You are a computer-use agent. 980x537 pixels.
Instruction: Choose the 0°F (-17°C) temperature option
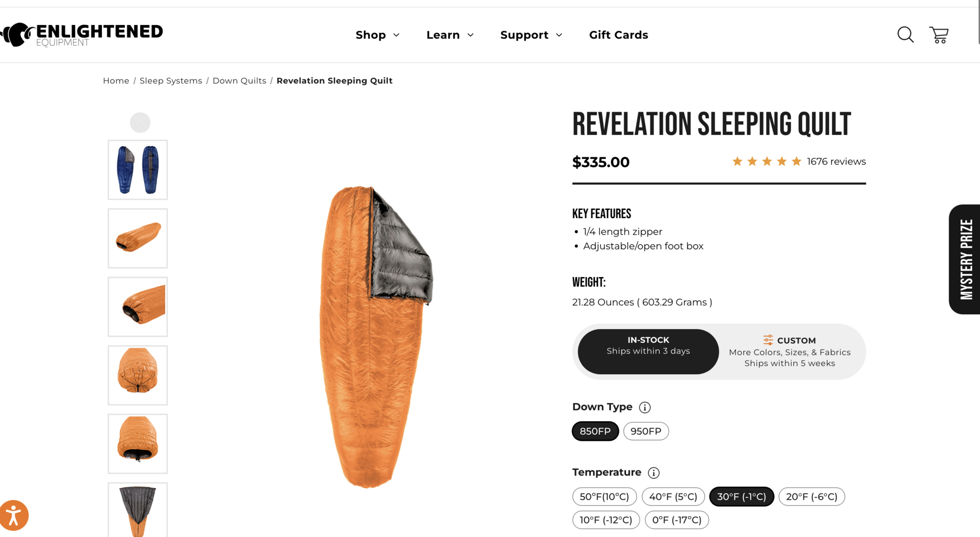[x=677, y=520]
